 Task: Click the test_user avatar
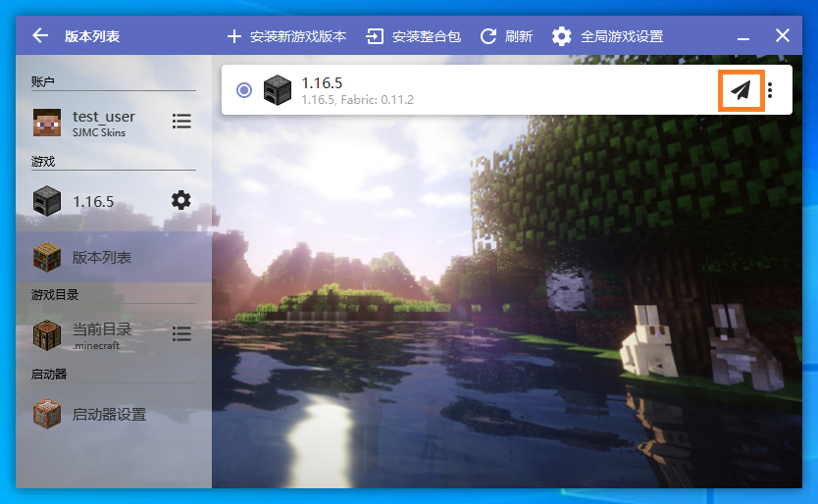click(47, 123)
